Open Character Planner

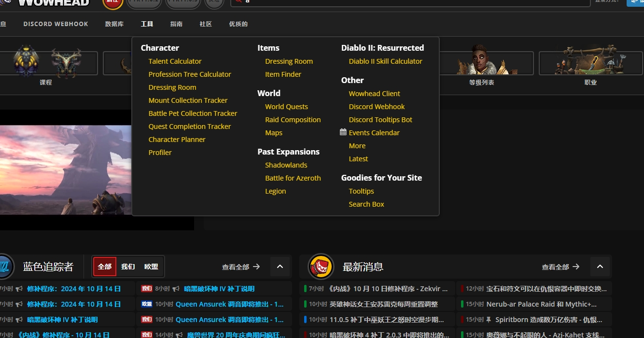(x=177, y=140)
